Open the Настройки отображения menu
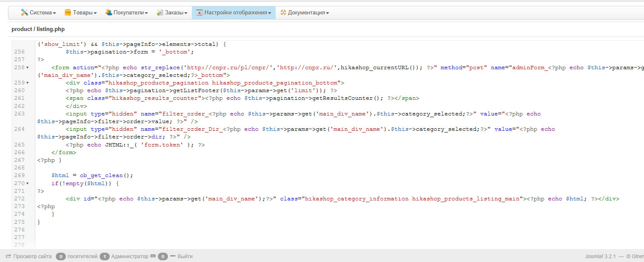Viewport: 644px width, 262px height. pyautogui.click(x=234, y=13)
